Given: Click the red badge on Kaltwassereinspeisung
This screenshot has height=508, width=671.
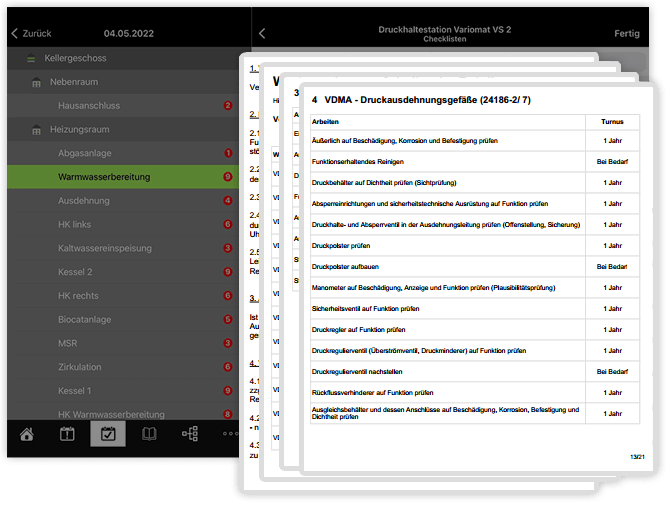Looking at the screenshot, I should (228, 248).
